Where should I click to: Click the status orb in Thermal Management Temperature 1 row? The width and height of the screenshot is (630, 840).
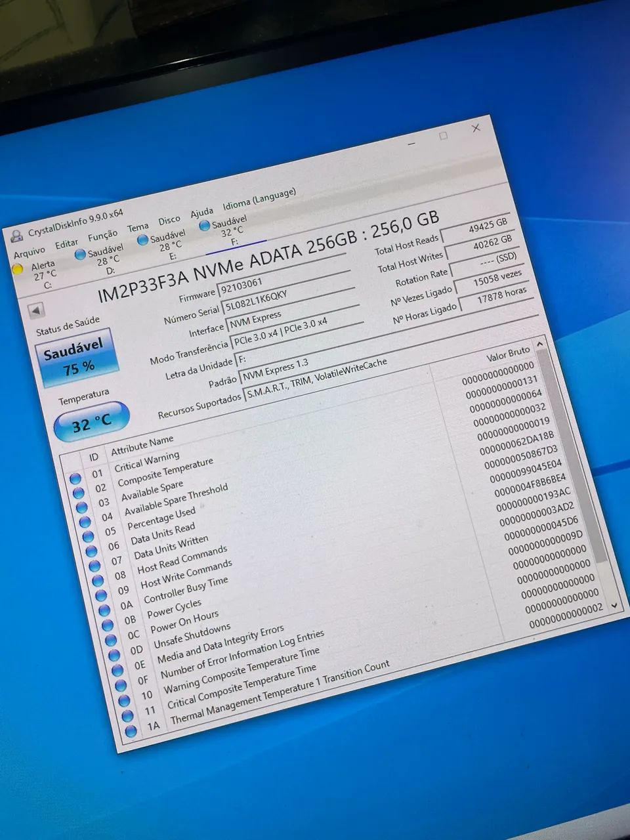[131, 730]
